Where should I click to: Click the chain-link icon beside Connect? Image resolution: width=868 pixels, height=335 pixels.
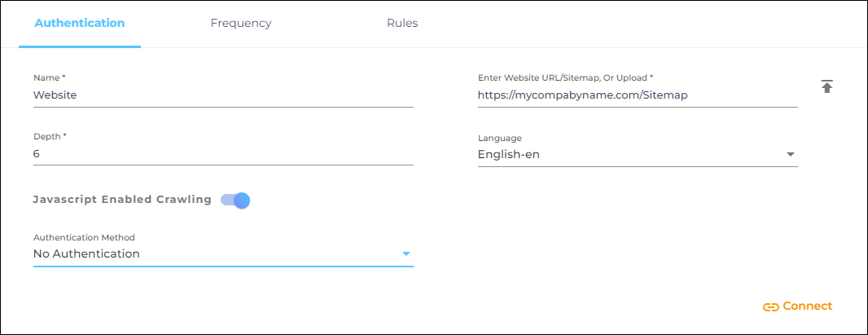[x=770, y=307]
